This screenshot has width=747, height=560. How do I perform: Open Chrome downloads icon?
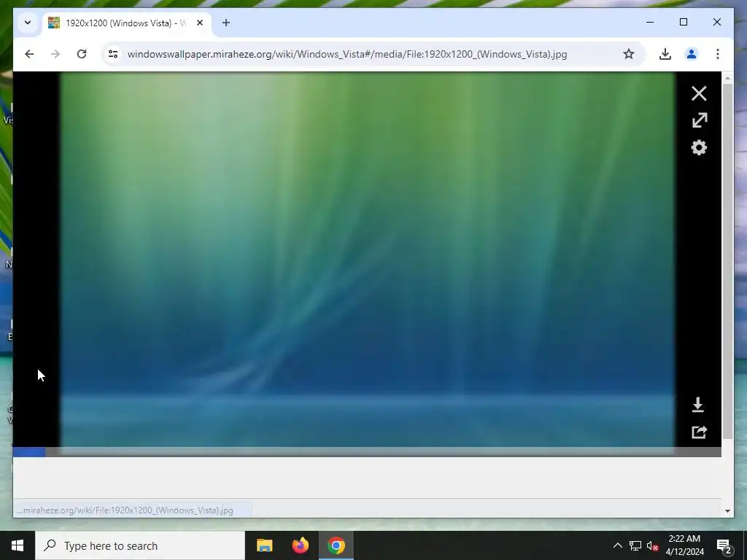coord(665,54)
